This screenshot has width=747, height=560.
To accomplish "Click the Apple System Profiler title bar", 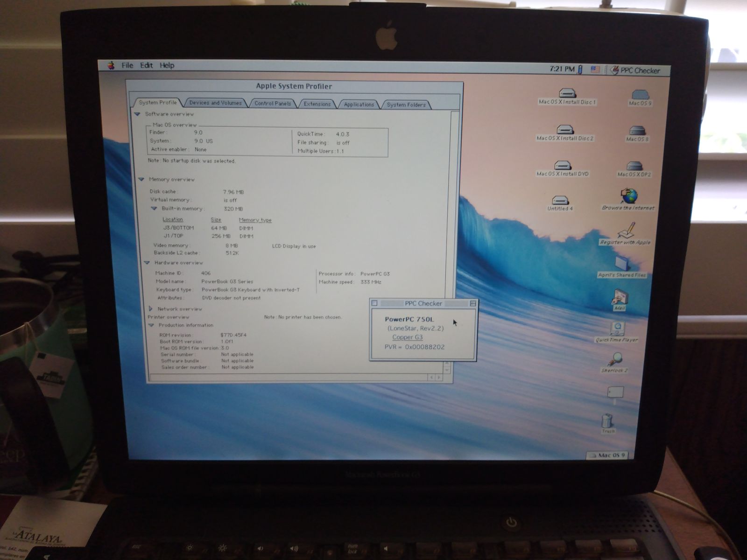I will [x=294, y=86].
